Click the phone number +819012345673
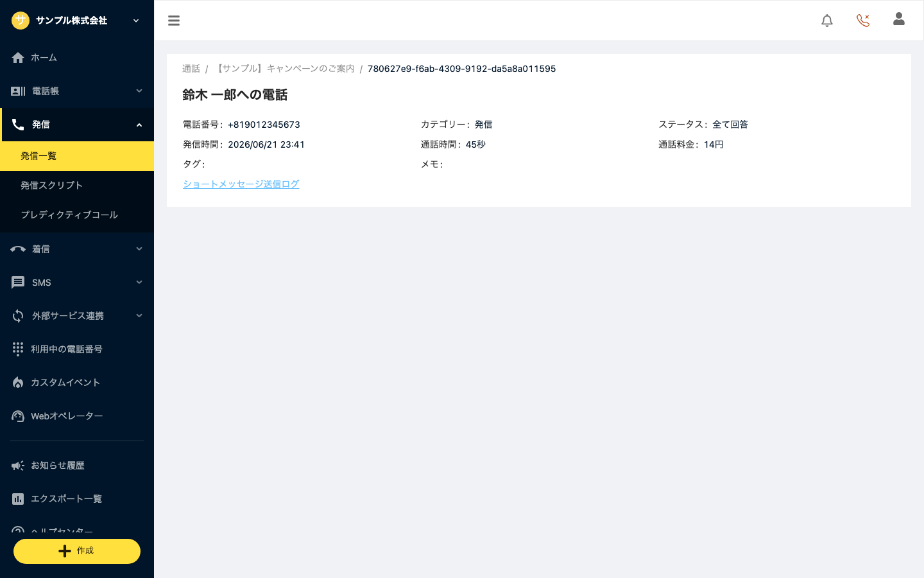 click(x=264, y=125)
